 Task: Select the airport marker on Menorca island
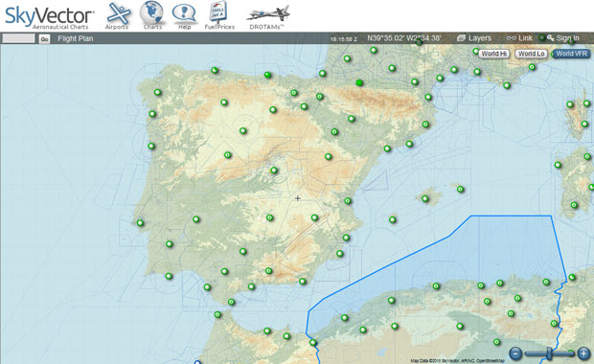coord(460,189)
